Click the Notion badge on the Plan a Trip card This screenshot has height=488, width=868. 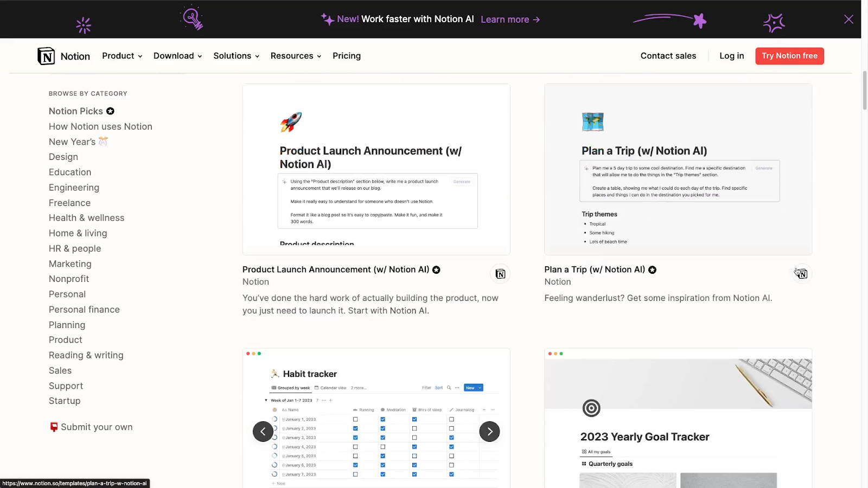[802, 274]
